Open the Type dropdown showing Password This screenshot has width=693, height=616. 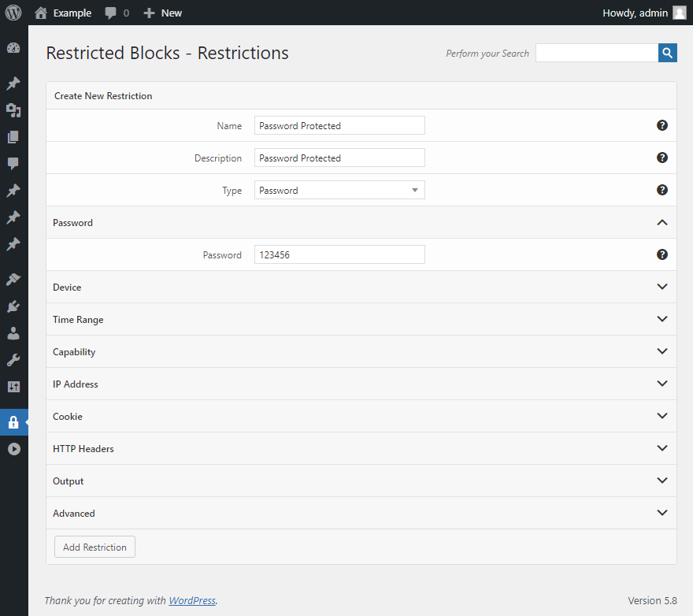click(x=339, y=190)
